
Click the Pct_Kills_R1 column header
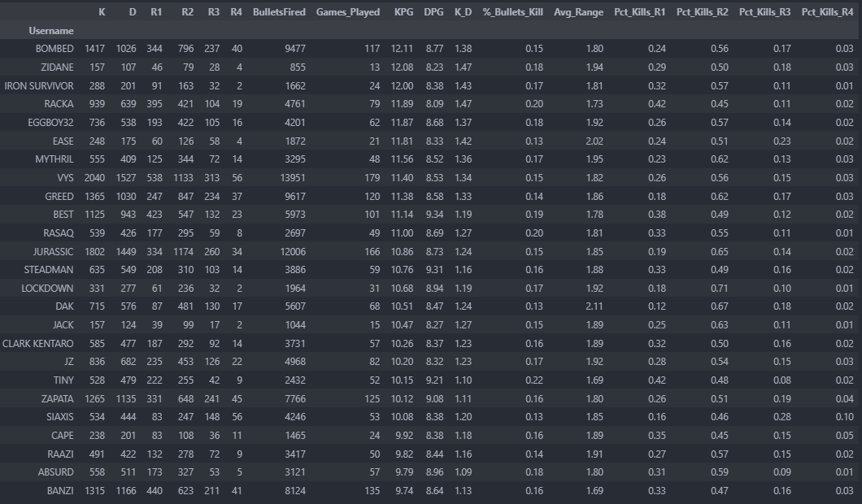tap(642, 12)
